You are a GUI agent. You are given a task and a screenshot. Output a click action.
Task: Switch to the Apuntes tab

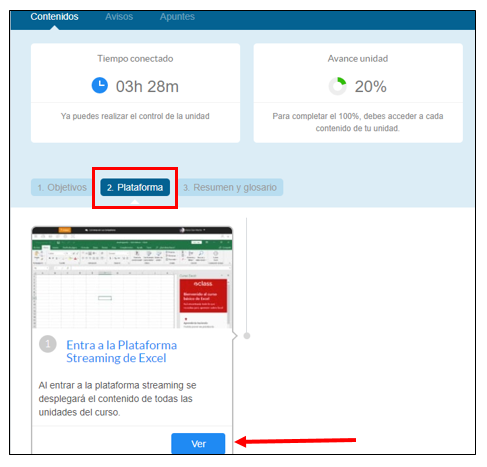coord(177,17)
